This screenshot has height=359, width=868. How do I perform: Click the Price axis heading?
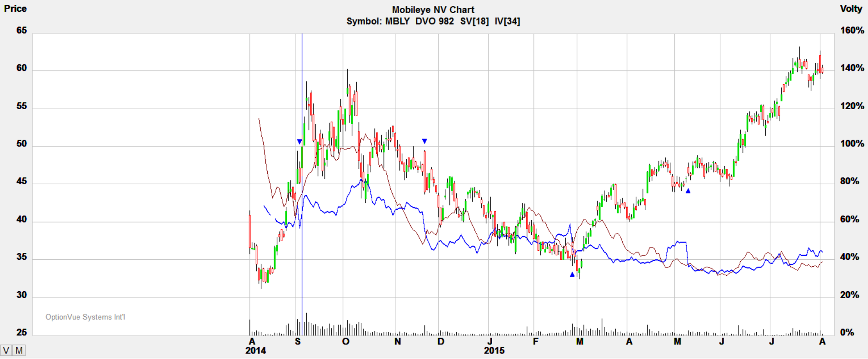[x=15, y=9]
